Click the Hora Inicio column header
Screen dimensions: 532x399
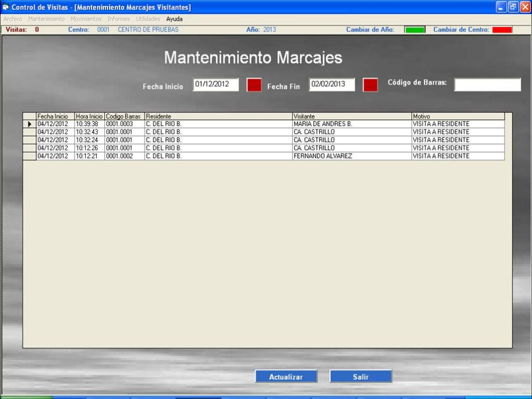[x=89, y=116]
